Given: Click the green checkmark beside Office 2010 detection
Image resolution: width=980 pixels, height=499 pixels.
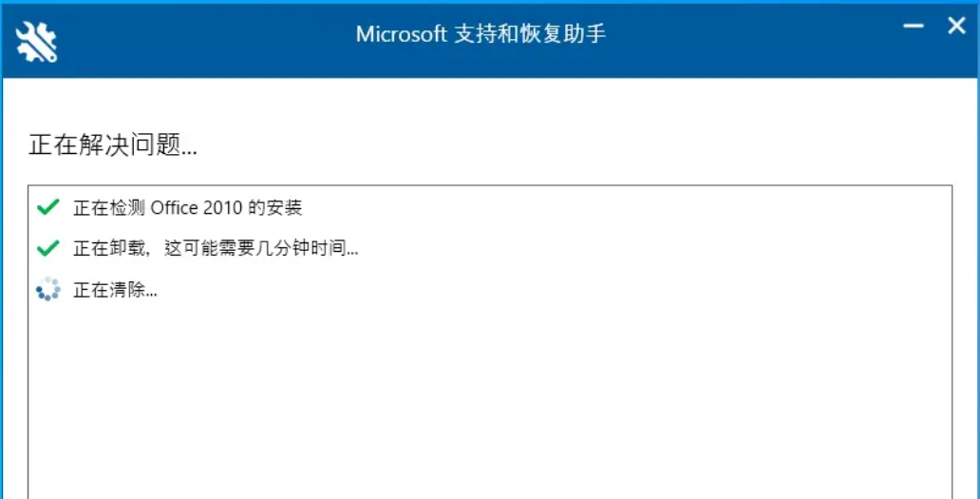Looking at the screenshot, I should click(x=48, y=207).
